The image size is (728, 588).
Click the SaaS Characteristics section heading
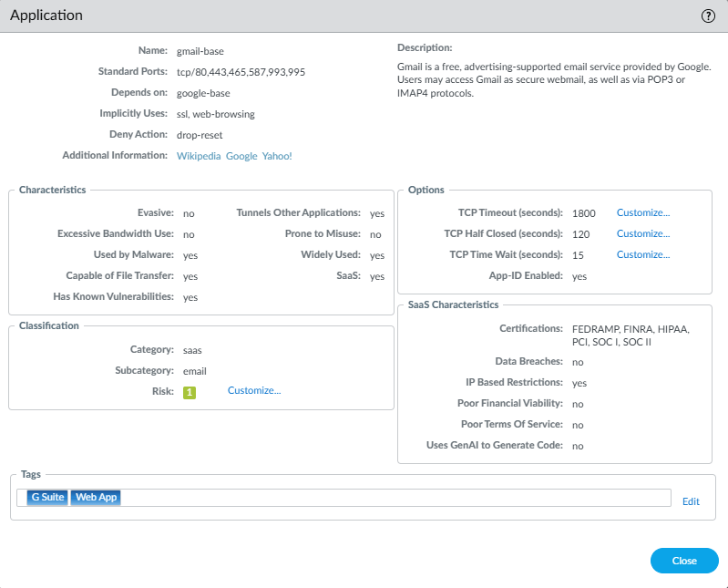pos(453,304)
